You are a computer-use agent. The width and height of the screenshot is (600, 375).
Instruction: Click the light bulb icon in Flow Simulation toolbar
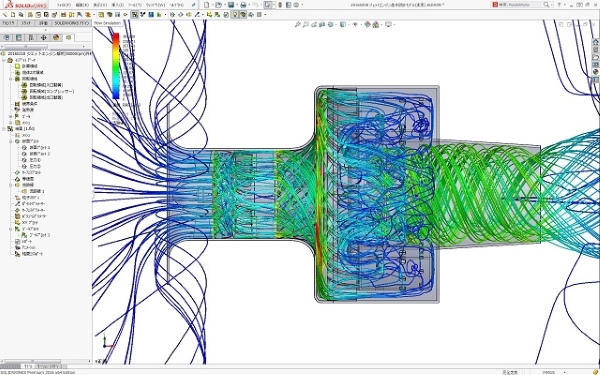click(235, 15)
